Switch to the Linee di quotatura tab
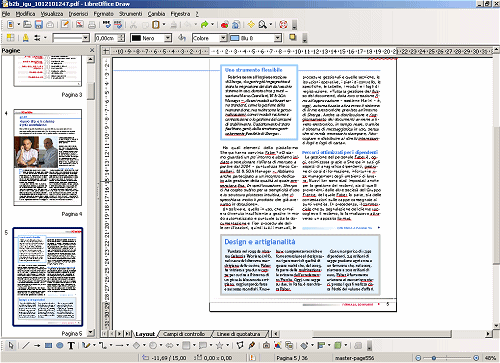The height and width of the screenshot is (363, 500). [238, 334]
